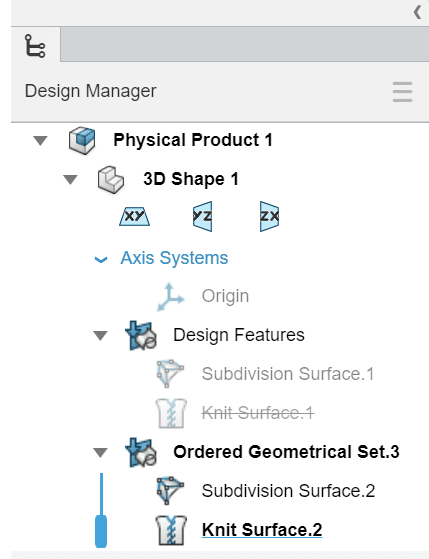The height and width of the screenshot is (559, 429).
Task: Open the Design Manager hamburger menu
Action: click(402, 92)
